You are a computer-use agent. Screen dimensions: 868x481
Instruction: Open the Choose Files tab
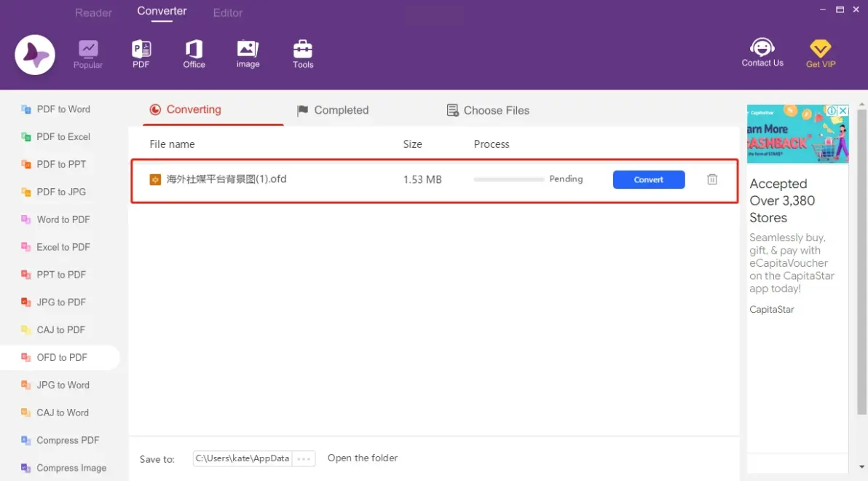(488, 110)
